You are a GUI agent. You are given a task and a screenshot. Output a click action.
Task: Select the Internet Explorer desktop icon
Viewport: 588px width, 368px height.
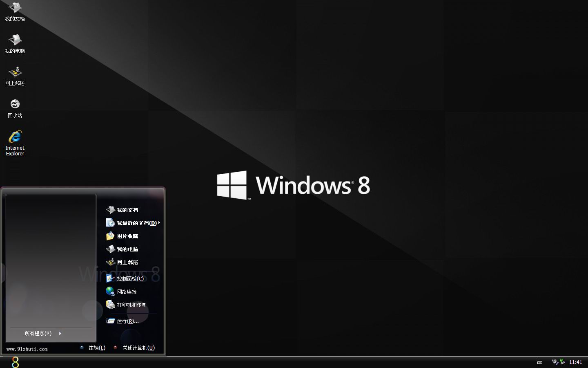[x=15, y=143]
